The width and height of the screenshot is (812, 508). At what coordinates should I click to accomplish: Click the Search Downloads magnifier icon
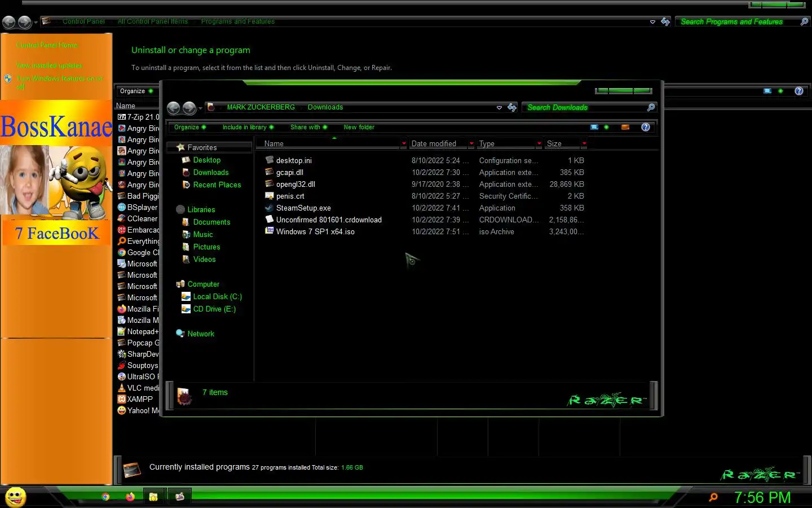pos(651,107)
